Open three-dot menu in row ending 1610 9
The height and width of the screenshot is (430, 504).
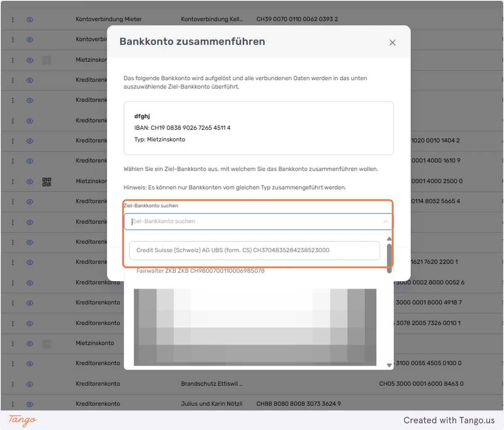[13, 161]
